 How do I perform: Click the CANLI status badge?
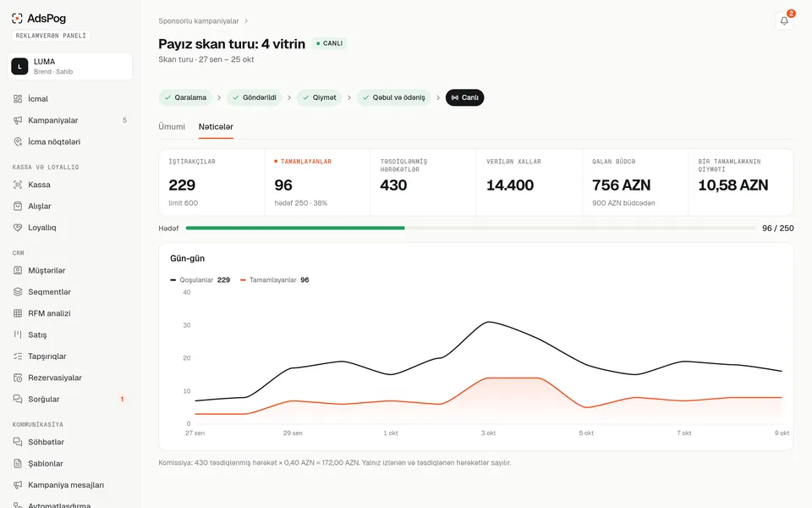coord(329,43)
